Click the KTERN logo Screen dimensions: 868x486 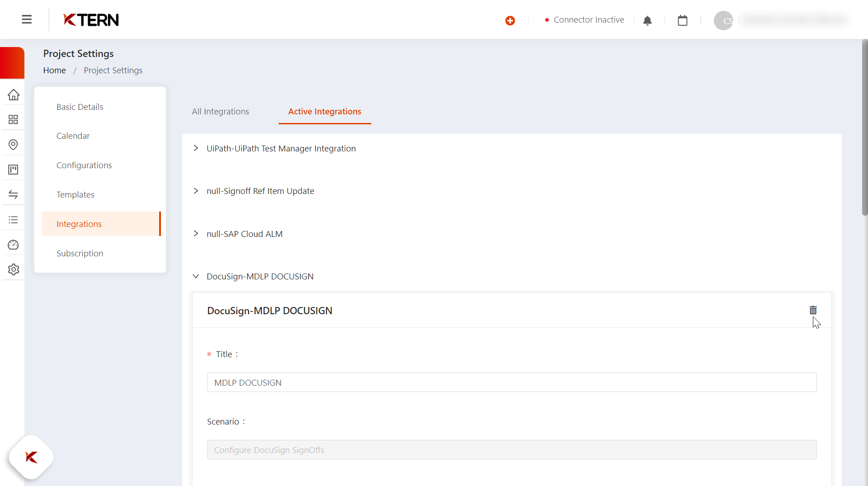[x=91, y=20]
